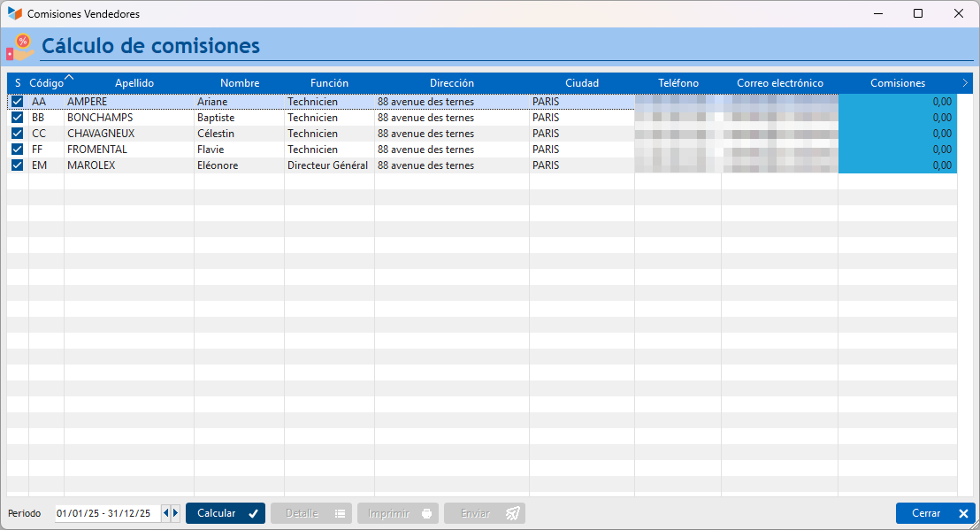Click the Enviar send button

[x=485, y=513]
